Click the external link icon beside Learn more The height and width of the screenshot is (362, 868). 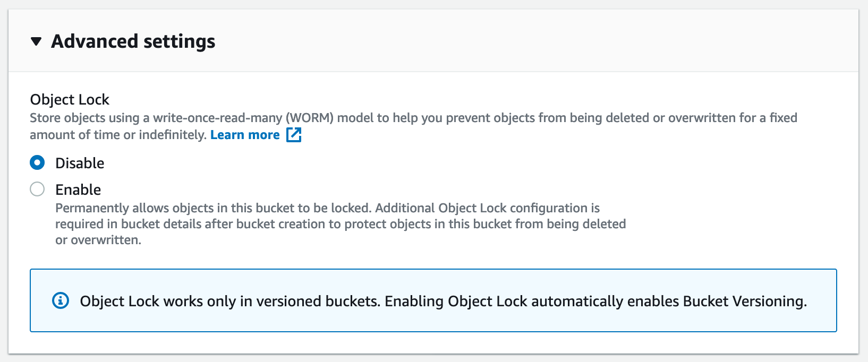tap(293, 135)
